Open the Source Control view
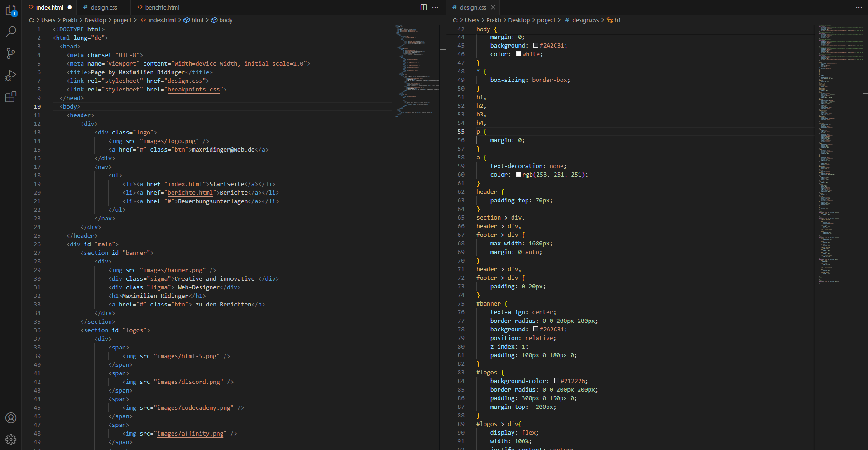Image resolution: width=868 pixels, height=450 pixels. pyautogui.click(x=11, y=53)
